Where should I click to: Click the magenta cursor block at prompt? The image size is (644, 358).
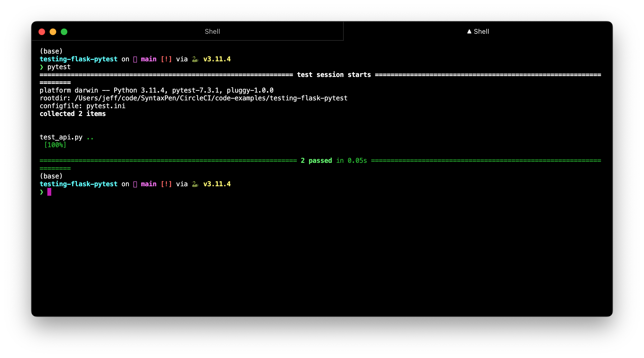[49, 192]
